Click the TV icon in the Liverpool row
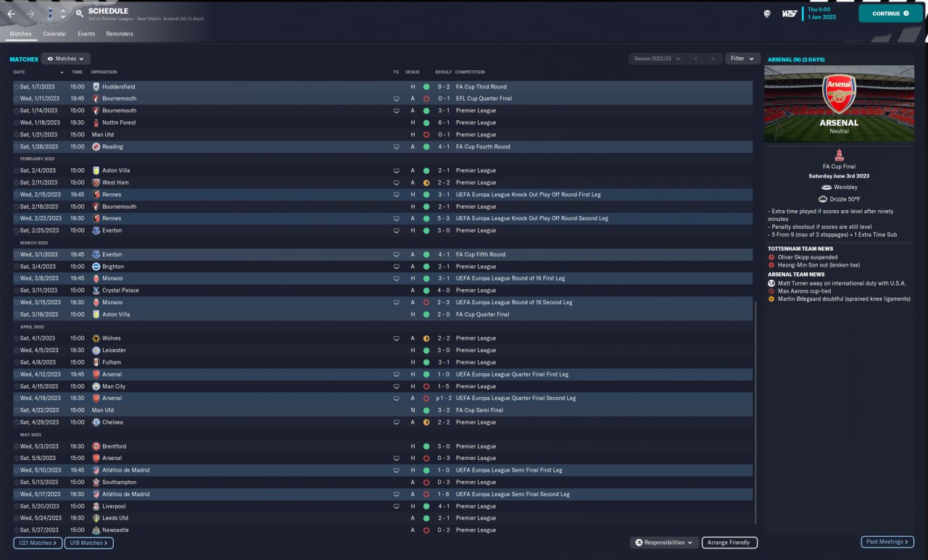The width and height of the screenshot is (928, 560). tap(397, 506)
